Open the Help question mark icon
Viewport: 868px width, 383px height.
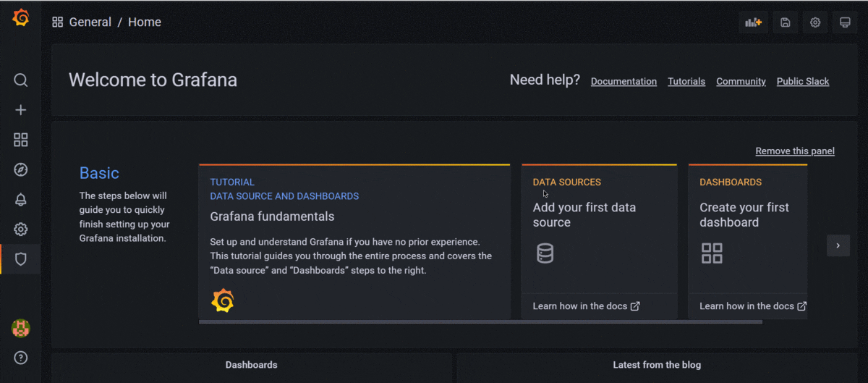[x=21, y=358]
